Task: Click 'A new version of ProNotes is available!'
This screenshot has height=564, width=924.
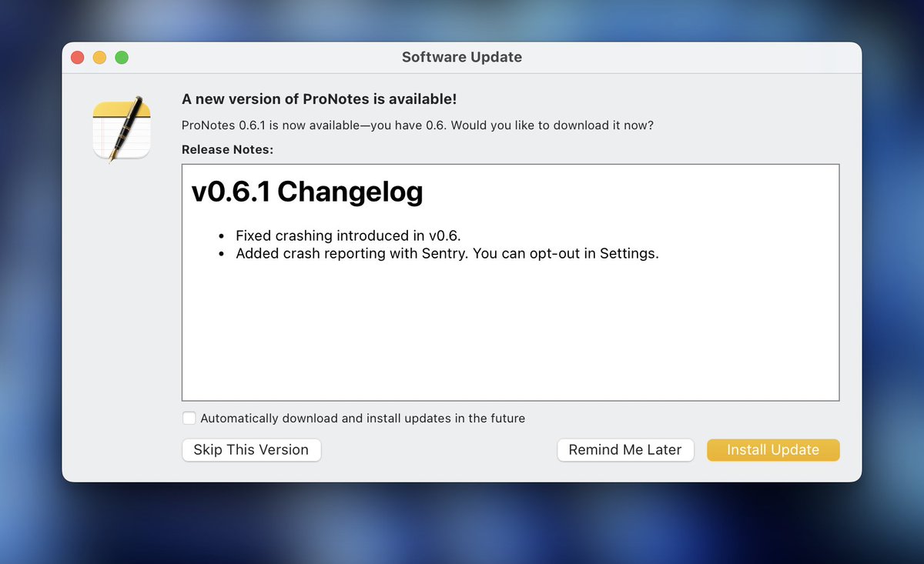Action: pyautogui.click(x=320, y=99)
